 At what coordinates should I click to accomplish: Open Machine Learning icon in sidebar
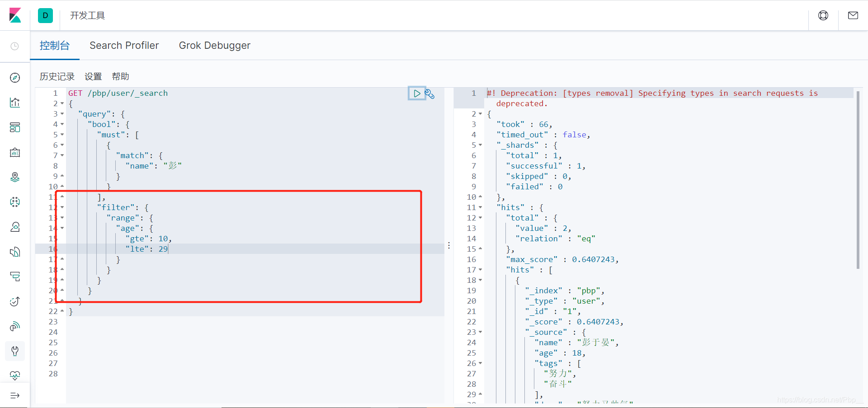[15, 202]
